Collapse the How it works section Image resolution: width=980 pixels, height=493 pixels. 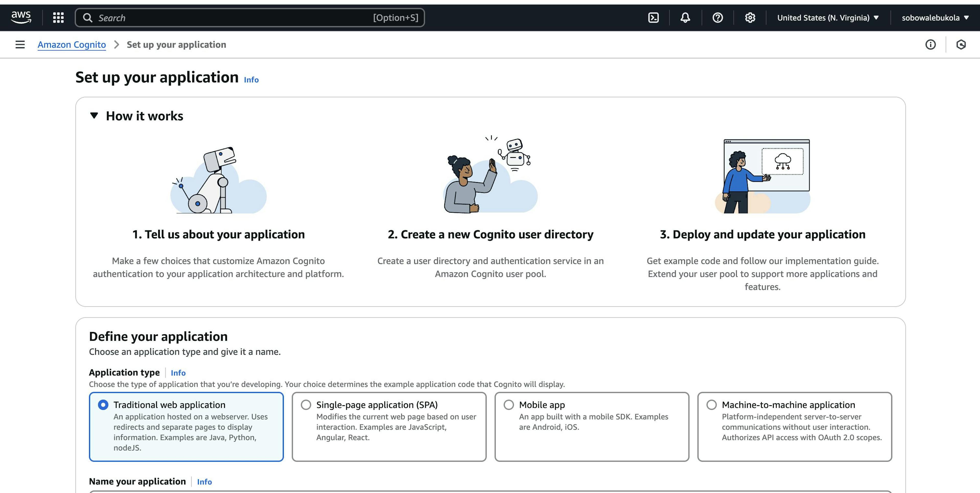click(94, 116)
